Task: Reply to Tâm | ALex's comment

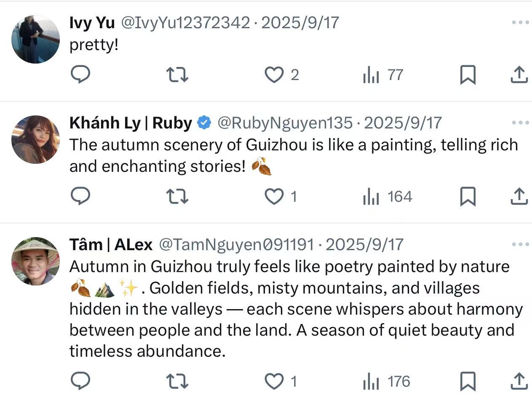Action: [x=80, y=381]
